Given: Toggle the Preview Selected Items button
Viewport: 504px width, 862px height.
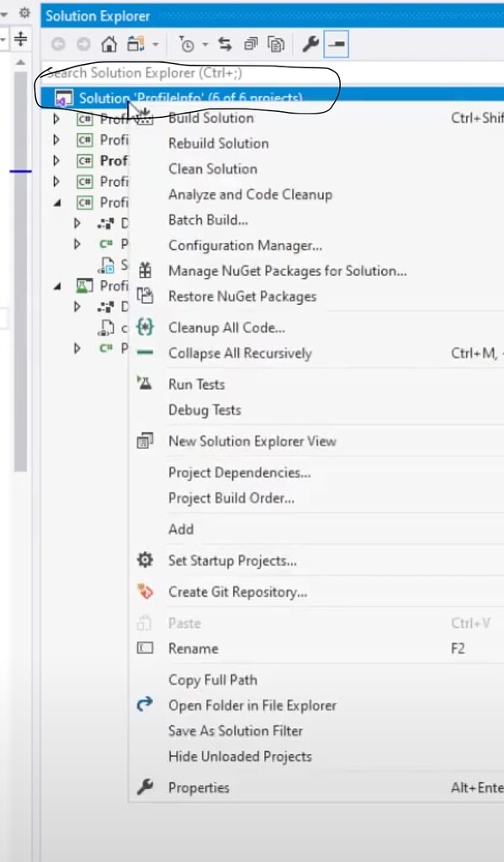Looking at the screenshot, I should point(333,44).
